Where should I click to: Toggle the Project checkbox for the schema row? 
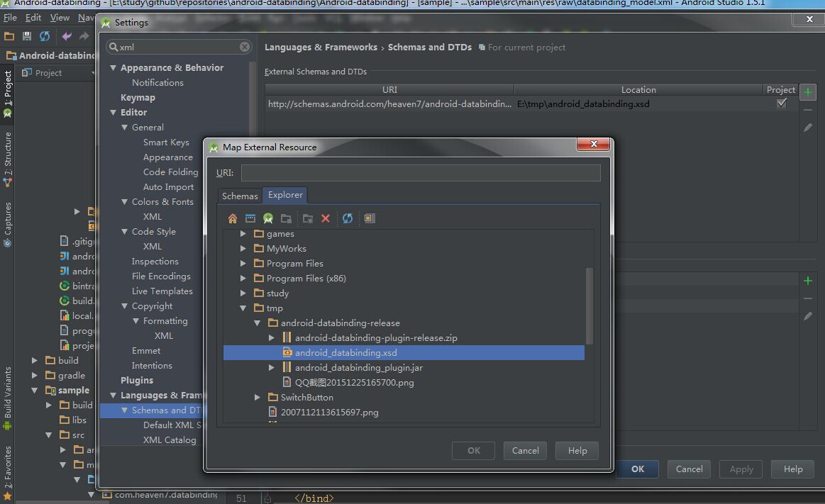click(x=782, y=103)
